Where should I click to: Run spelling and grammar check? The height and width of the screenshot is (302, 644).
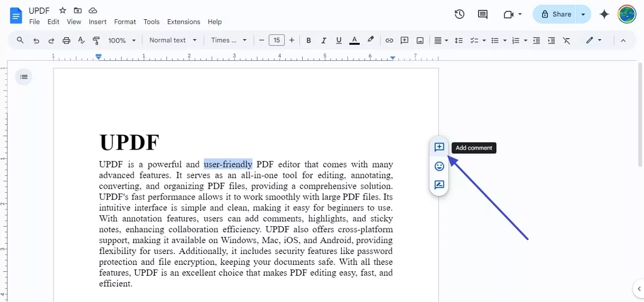tap(81, 41)
